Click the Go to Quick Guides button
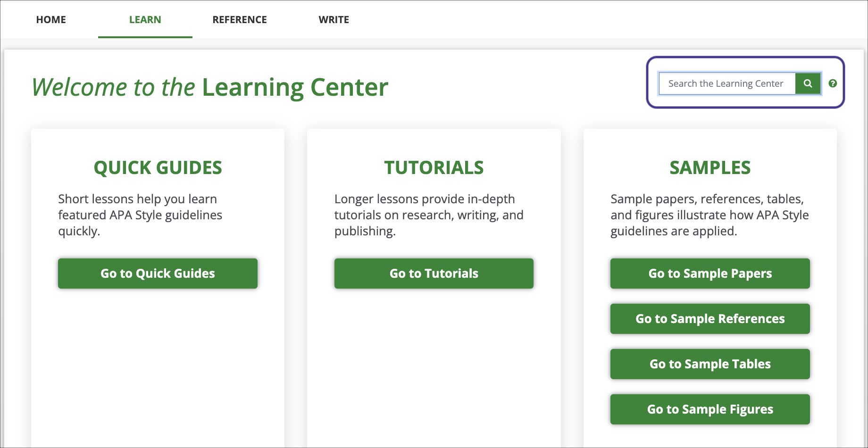Screen dimensions: 868x448 [158, 274]
